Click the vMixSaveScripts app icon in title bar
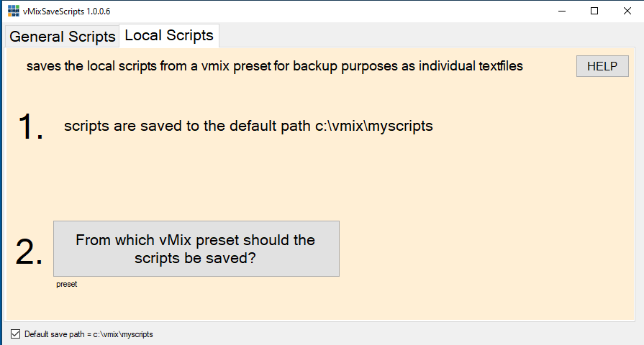Image resolution: width=644 pixels, height=345 pixels. point(13,11)
